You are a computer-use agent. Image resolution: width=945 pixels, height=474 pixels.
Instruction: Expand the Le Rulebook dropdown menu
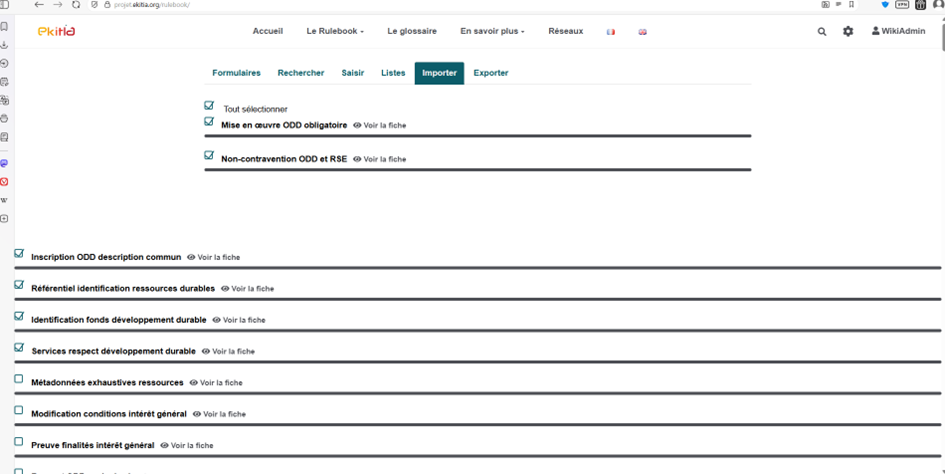tap(335, 32)
